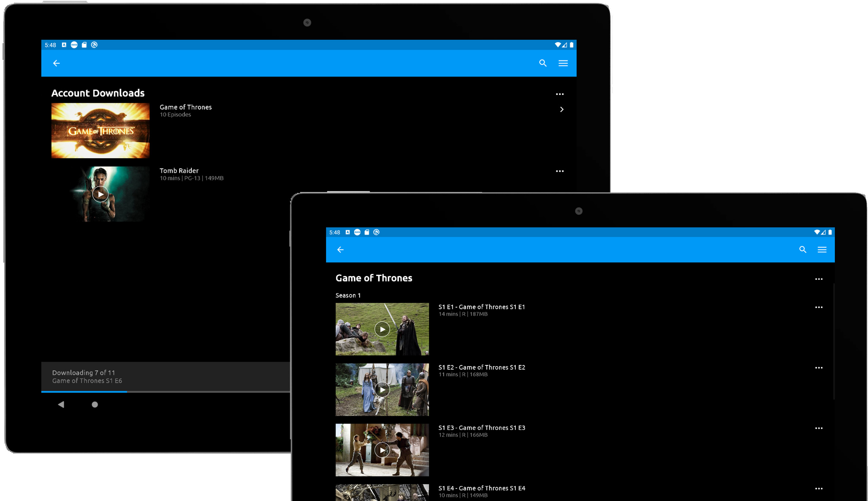Image resolution: width=868 pixels, height=501 pixels.
Task: Play S1 E1 episode thumbnail
Action: (382, 329)
